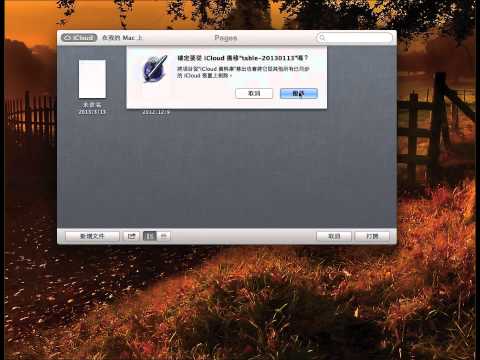Click the dialog heading about moving table-20130113

243,58
